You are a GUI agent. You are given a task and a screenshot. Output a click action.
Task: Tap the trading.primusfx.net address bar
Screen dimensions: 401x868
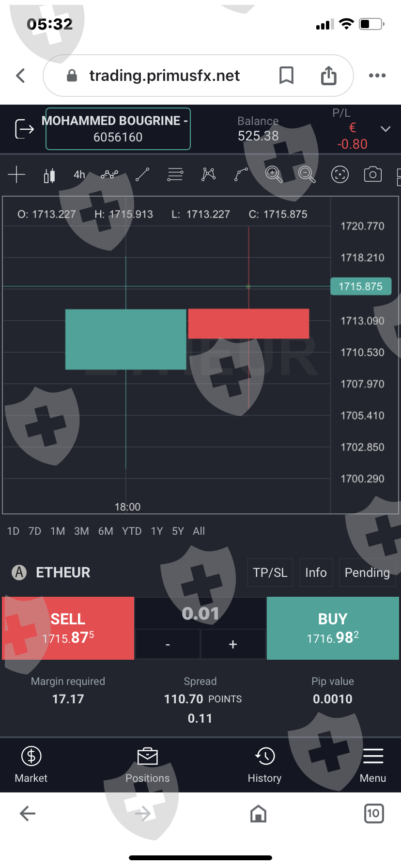pos(165,76)
